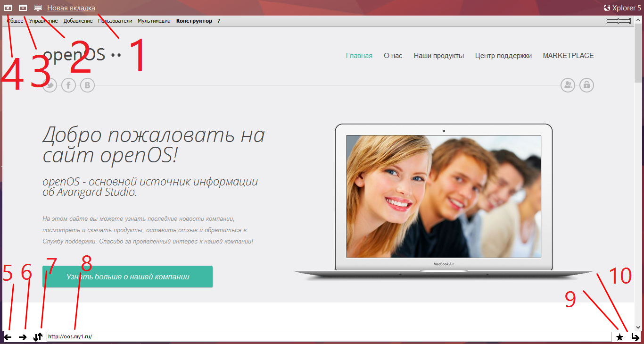Viewport: 644px width, 344px height.
Task: Open the Конструктор menu
Action: point(194,21)
